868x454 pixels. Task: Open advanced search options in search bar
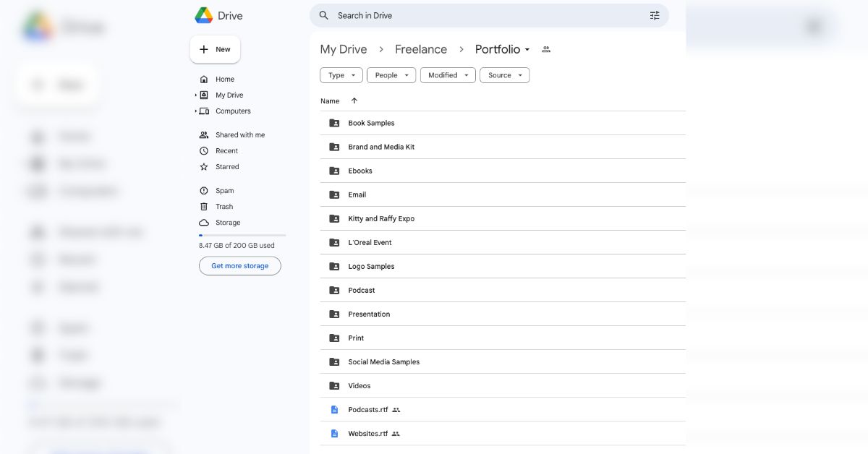(655, 14)
